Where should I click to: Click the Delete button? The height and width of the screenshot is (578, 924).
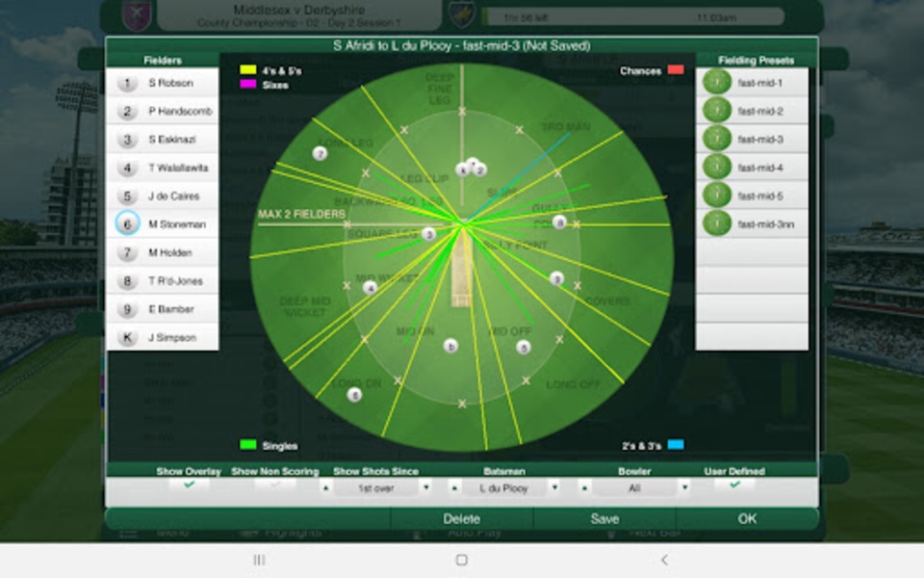(x=461, y=519)
